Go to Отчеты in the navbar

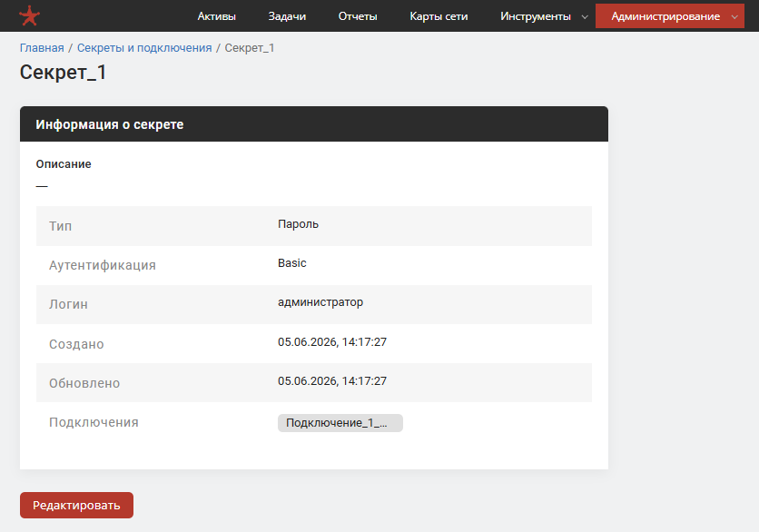tap(358, 16)
